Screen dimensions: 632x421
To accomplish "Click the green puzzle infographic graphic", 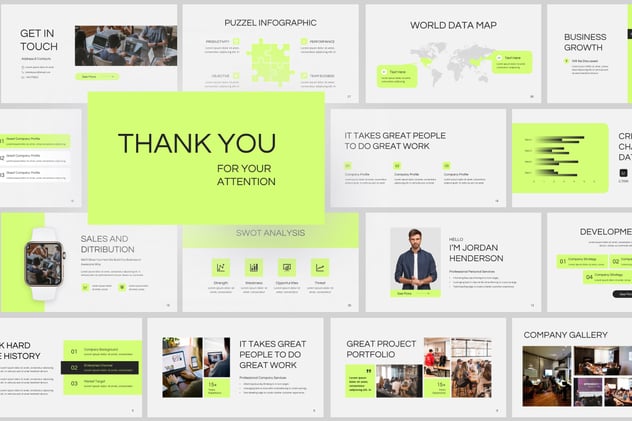I will [268, 60].
